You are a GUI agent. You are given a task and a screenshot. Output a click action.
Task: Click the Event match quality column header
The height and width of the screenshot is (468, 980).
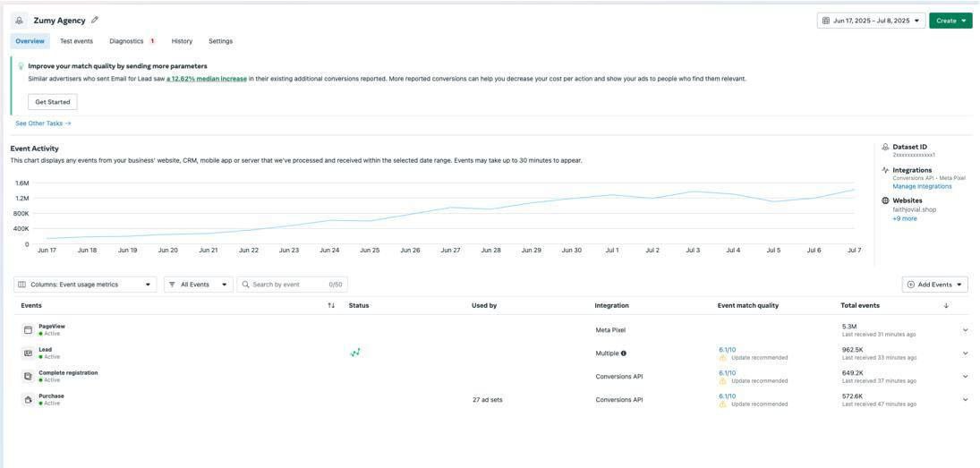(748, 305)
